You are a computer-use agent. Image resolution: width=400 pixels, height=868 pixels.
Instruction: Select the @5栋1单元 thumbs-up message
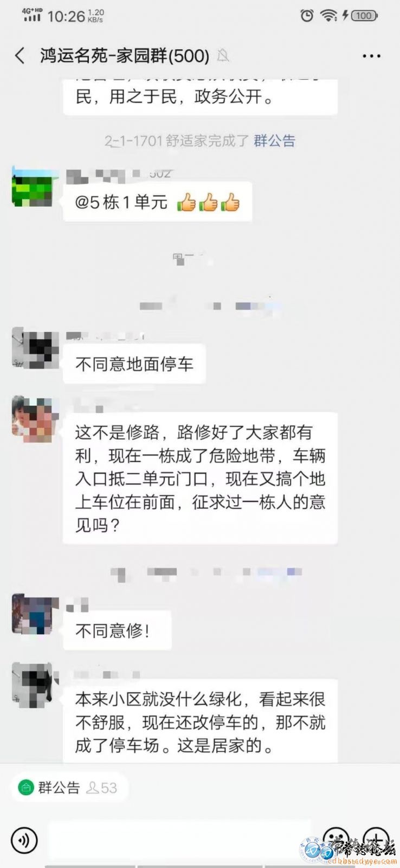(x=157, y=202)
